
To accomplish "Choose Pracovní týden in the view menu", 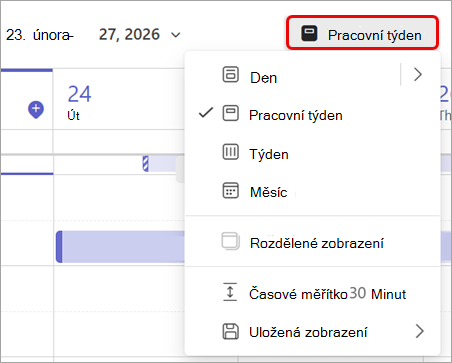I will [x=312, y=114].
